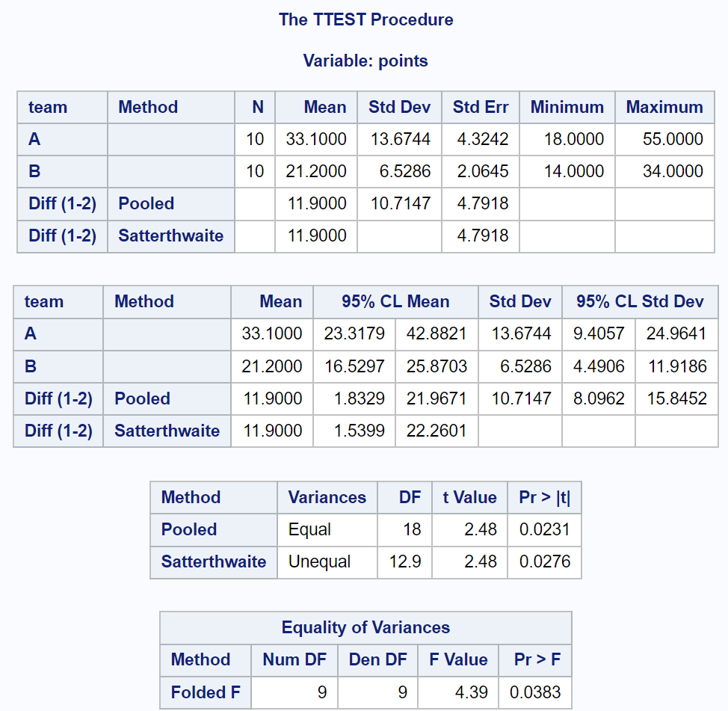Viewport: 728px width, 711px height.
Task: Click F Value 4.39
Action: (471, 692)
